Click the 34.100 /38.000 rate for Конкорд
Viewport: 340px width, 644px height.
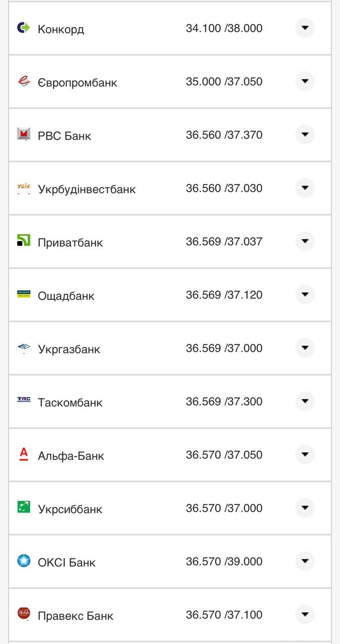[x=225, y=28]
